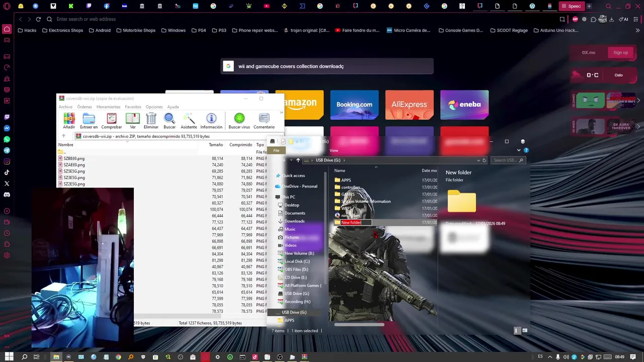Viewport: 644px width, 362px height.
Task: Open OBS Files (D:) in sidebar
Action: 293,269
